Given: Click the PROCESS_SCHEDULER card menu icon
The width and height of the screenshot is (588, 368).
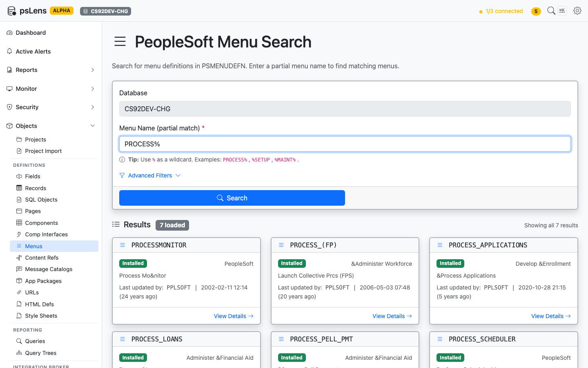Looking at the screenshot, I should [440, 339].
